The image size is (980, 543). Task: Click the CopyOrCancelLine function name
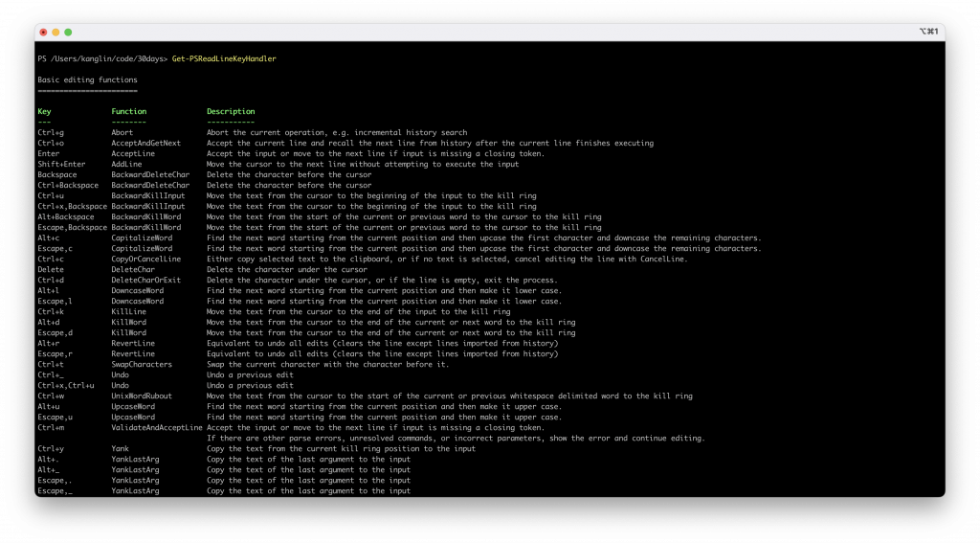[x=145, y=259]
